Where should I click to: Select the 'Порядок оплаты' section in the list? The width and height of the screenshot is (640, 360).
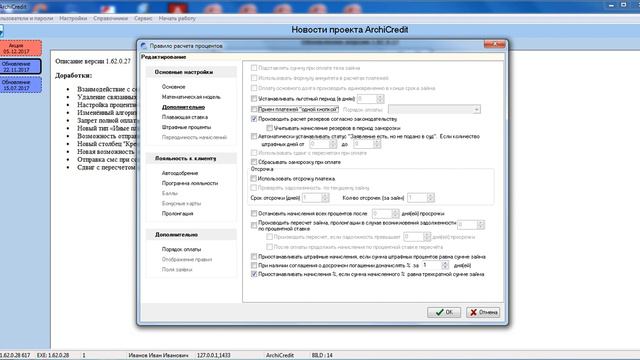point(181,249)
